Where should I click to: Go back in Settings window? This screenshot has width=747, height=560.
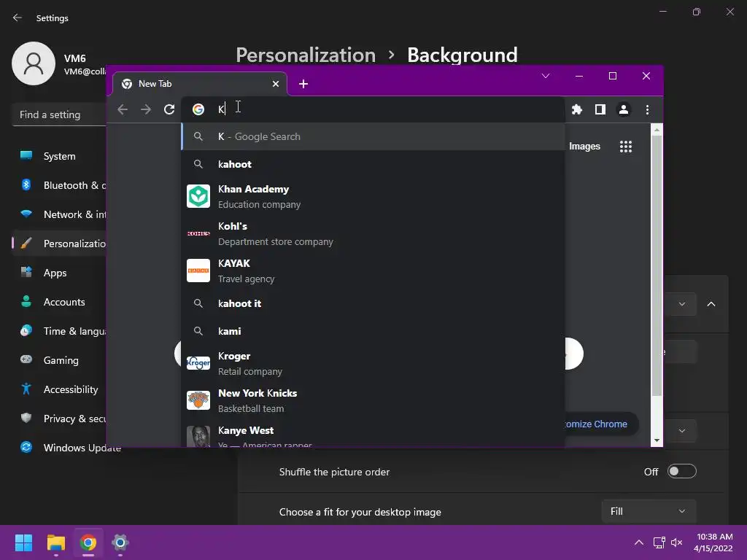(x=18, y=18)
